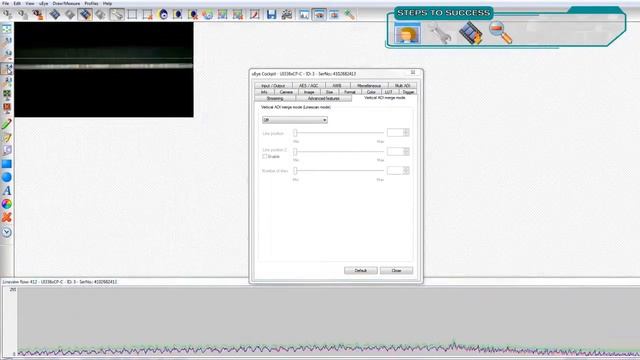Click the settings sliders icon beside save
The height and width of the screenshot is (360, 640).
[x=287, y=15]
